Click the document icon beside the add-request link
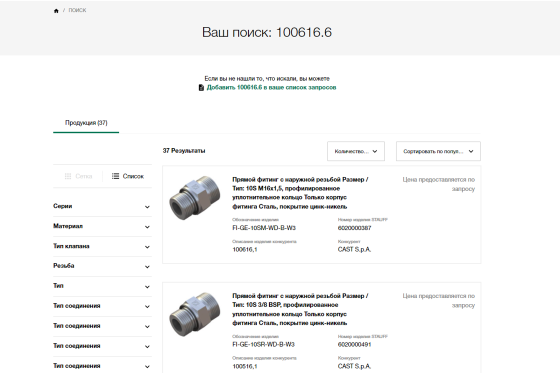This screenshot has width=560, height=373. click(x=201, y=88)
